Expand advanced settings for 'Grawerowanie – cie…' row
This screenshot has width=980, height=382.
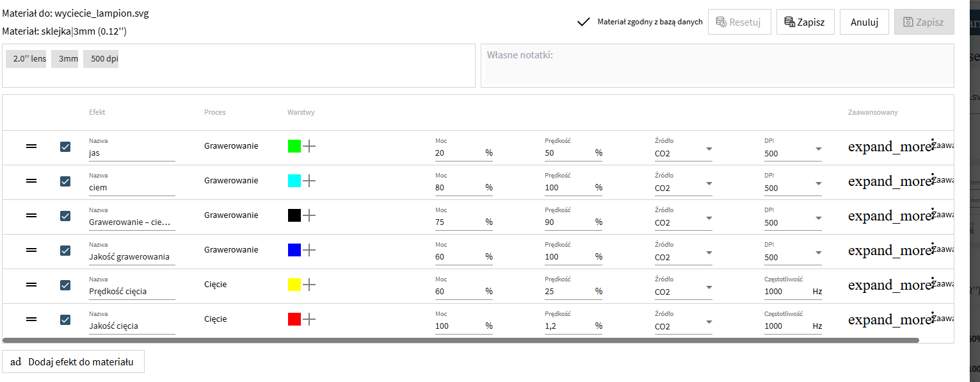click(888, 216)
